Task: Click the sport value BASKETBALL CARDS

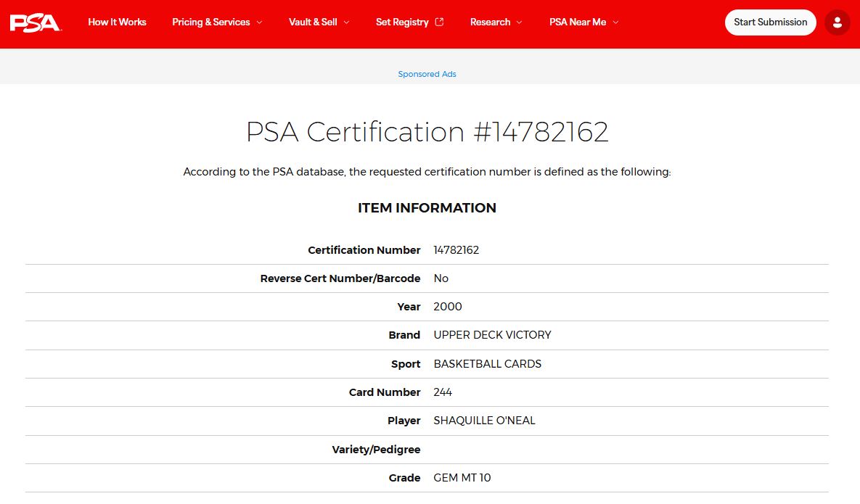Action: (487, 364)
